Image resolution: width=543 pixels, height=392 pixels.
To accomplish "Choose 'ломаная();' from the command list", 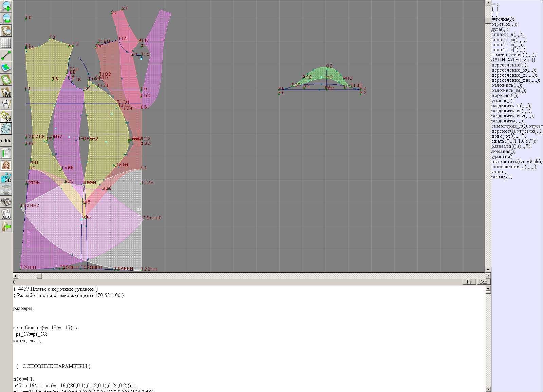I will [503, 152].
